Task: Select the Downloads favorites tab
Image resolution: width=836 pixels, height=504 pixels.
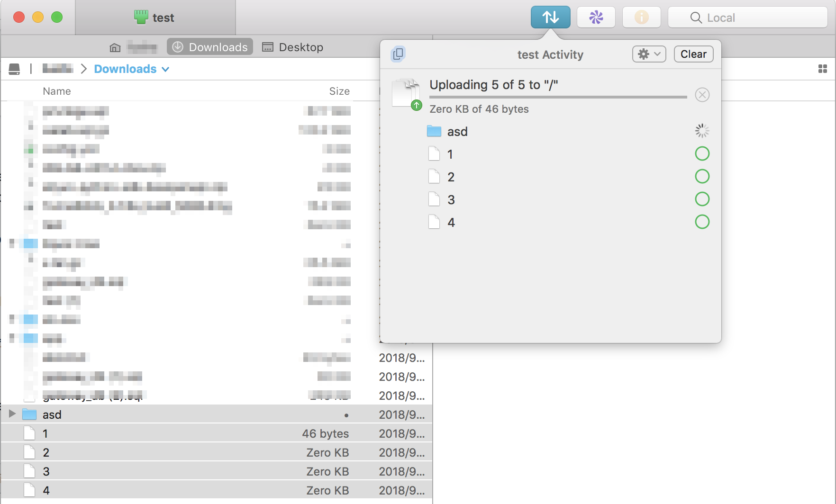Action: pyautogui.click(x=210, y=47)
